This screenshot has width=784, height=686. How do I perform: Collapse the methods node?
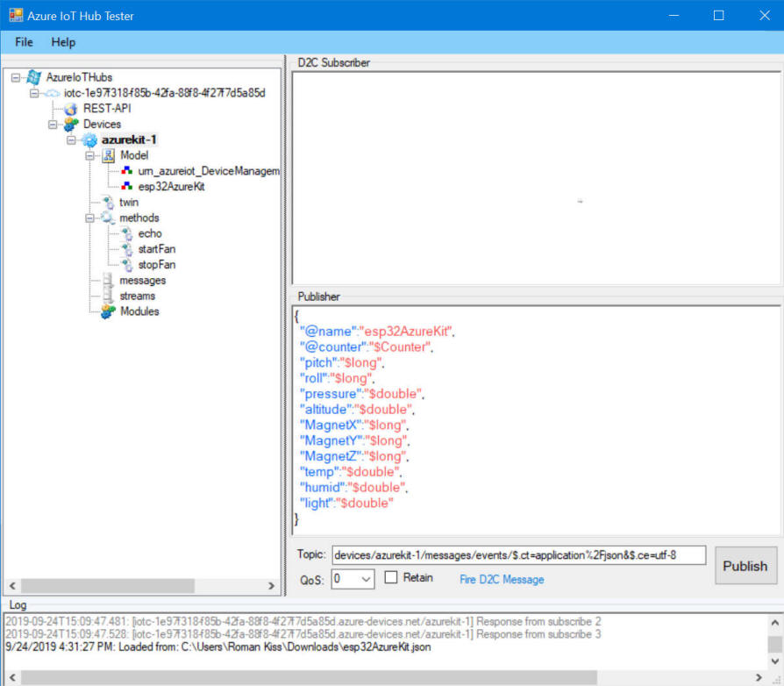89,218
